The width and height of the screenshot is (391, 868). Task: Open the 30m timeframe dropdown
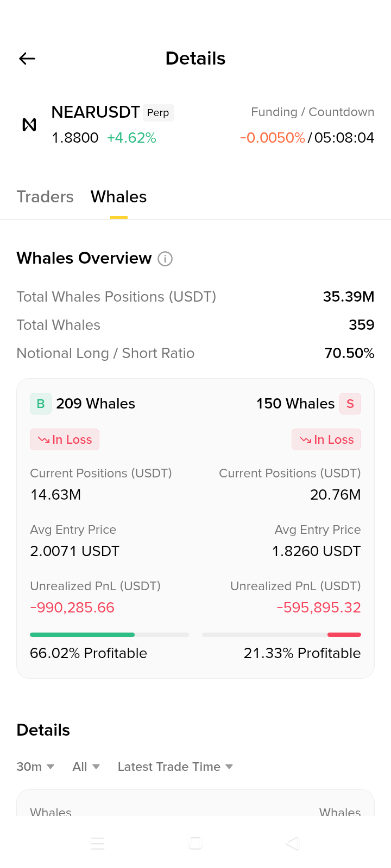click(x=35, y=767)
